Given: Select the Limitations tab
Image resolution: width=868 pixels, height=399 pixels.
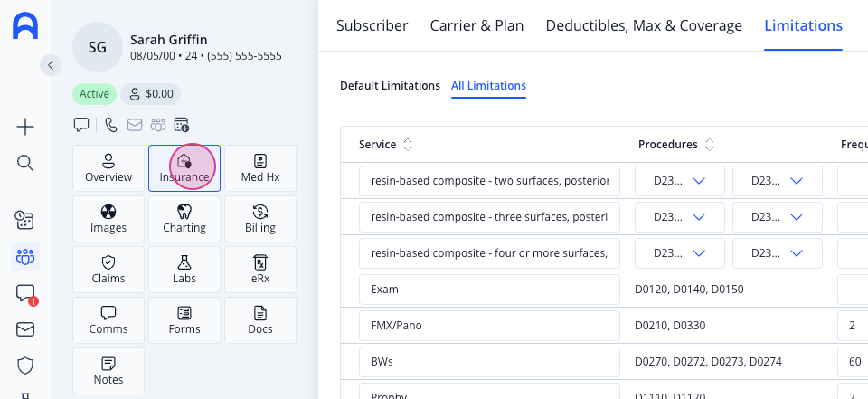Looking at the screenshot, I should click(x=803, y=25).
